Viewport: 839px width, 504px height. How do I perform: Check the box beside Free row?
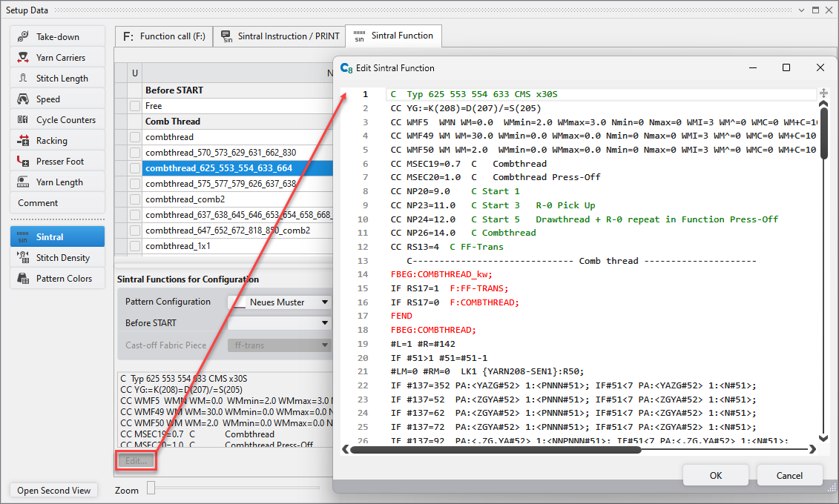point(134,106)
